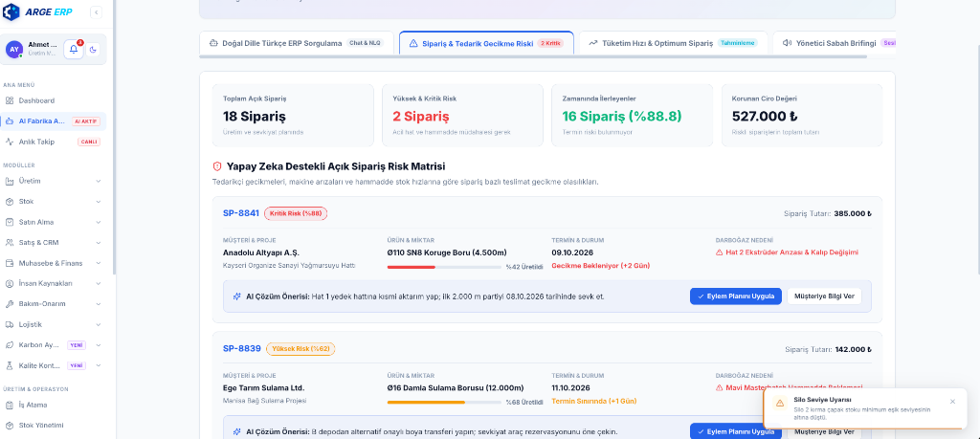
Task: Expand the Satış & CRM chevron
Action: tap(99, 242)
